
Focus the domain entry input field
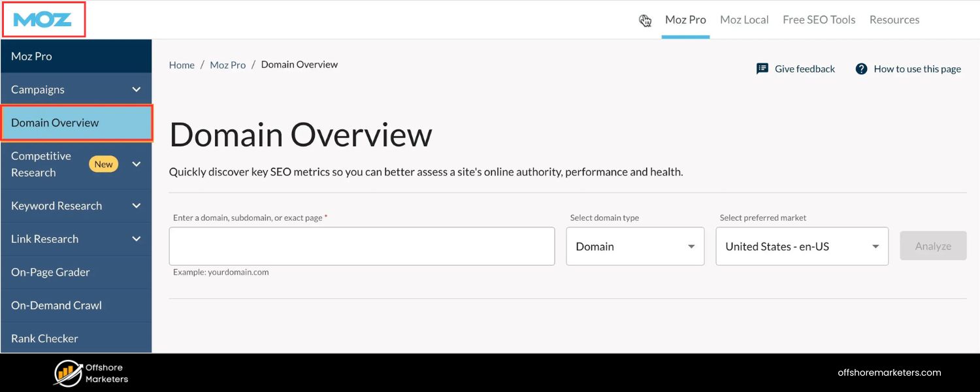pyautogui.click(x=361, y=246)
